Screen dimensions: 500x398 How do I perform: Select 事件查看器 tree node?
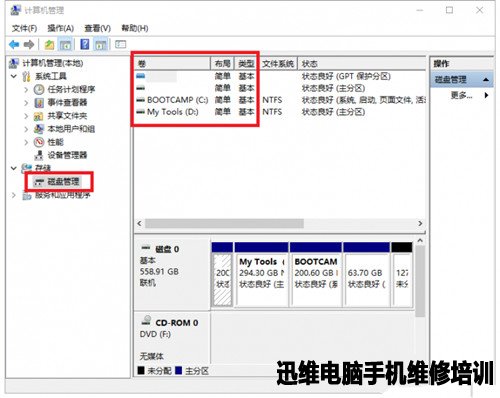pos(67,102)
